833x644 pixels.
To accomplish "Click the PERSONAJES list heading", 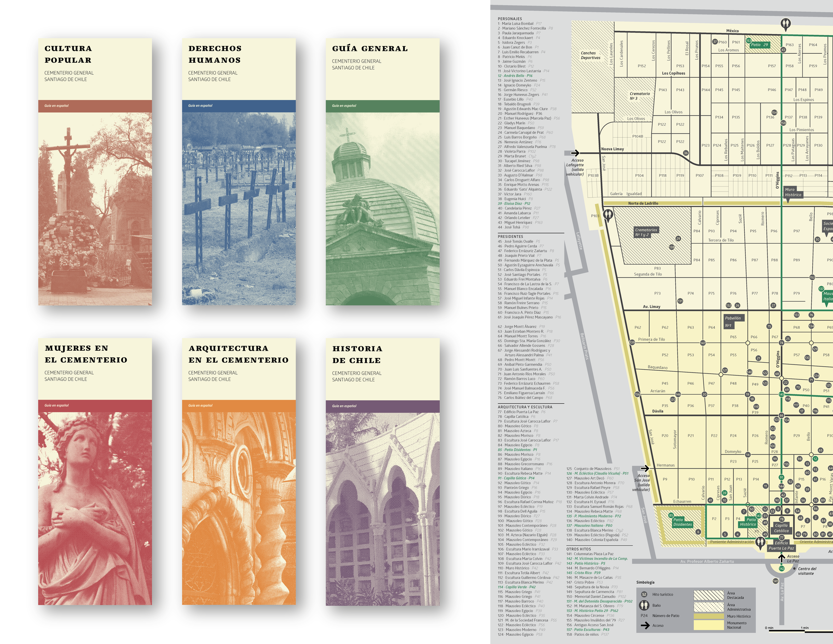I will (x=510, y=19).
